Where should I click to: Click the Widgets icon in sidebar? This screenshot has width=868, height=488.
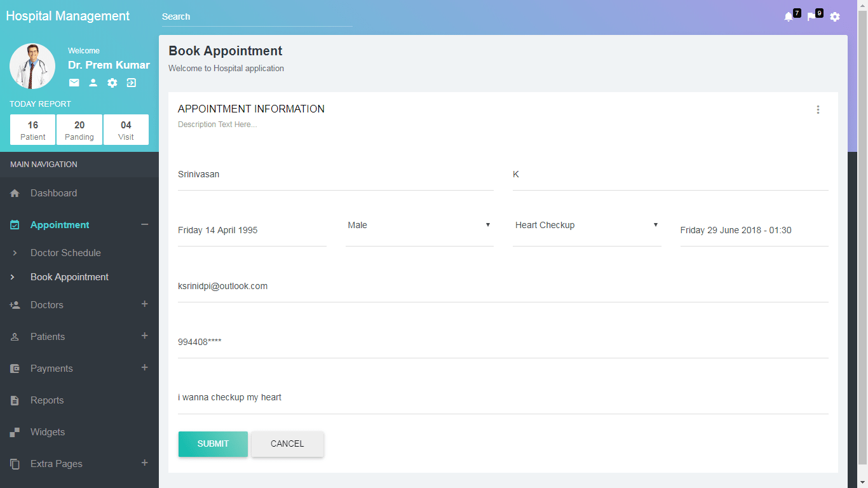coord(15,432)
